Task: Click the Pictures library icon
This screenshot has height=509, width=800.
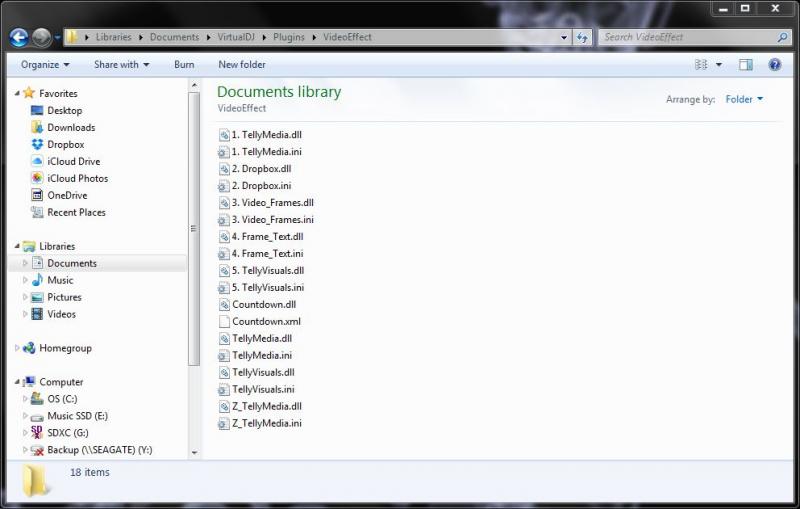Action: point(37,297)
